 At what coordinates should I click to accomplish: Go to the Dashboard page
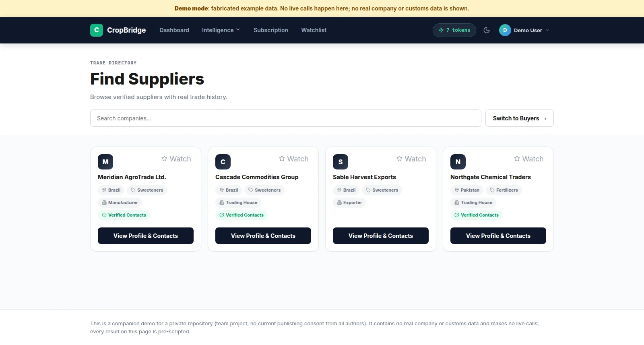click(x=174, y=30)
